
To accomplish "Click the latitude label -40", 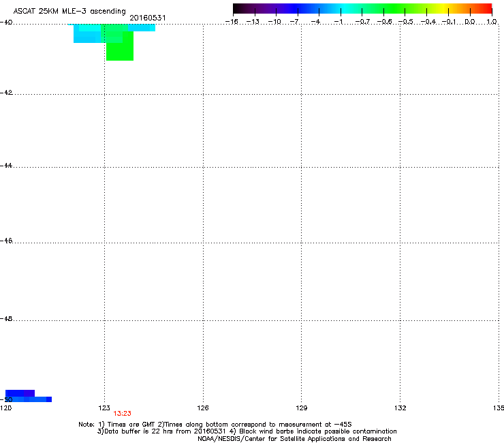I will coord(6,22).
